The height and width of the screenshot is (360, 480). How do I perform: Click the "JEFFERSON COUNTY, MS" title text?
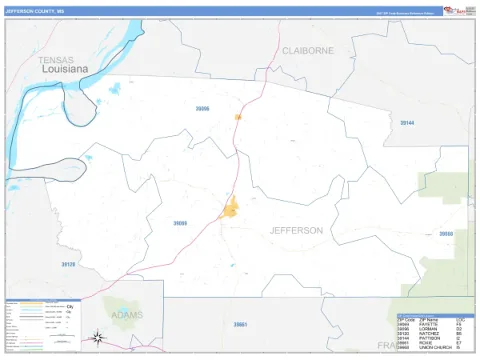(35, 11)
